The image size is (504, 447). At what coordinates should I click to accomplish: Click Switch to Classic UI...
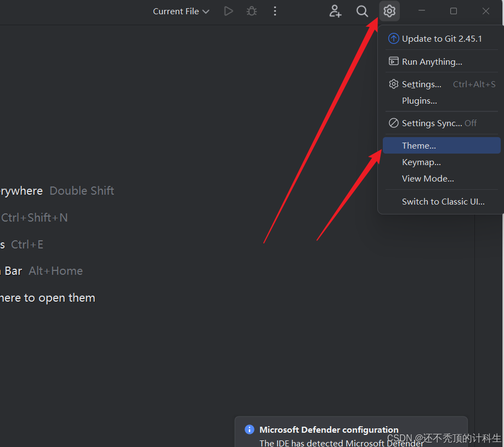pos(441,201)
